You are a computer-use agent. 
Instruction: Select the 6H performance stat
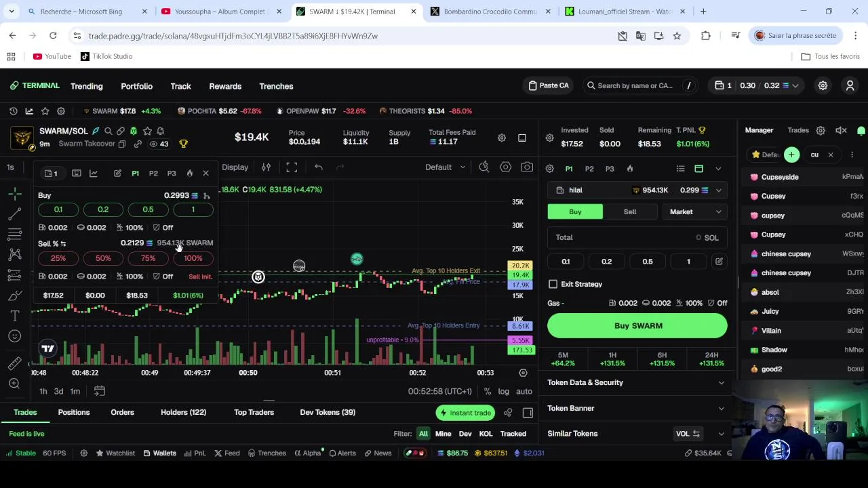(662, 359)
